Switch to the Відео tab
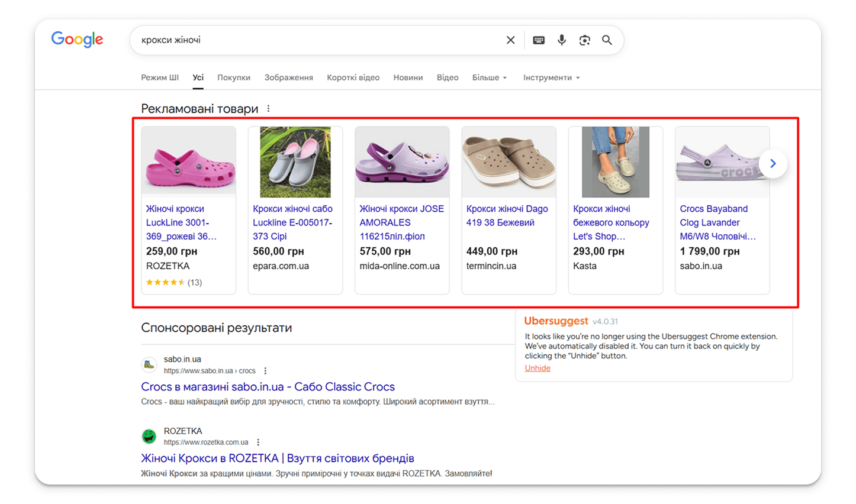The image size is (856, 504). [448, 77]
